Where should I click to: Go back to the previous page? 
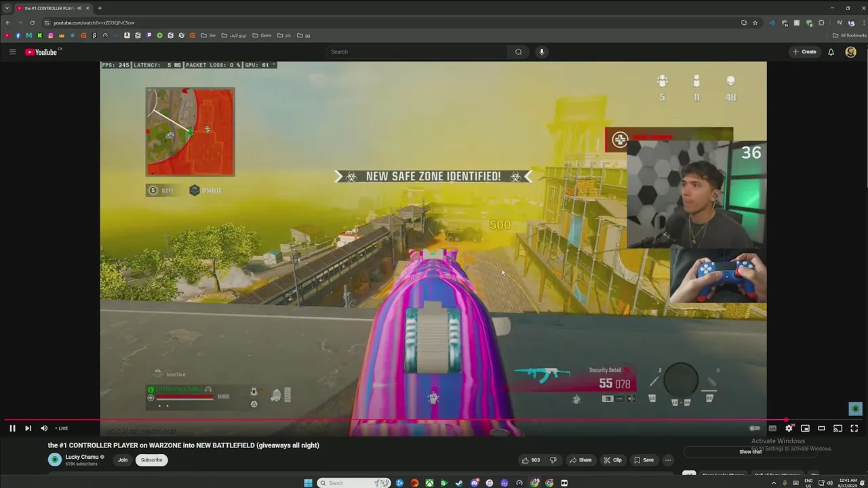7,22
